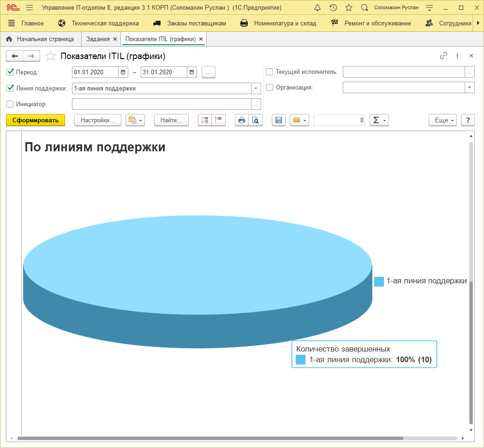Open calendar picker for start date
Screen dimensions: 484x448
click(123, 72)
